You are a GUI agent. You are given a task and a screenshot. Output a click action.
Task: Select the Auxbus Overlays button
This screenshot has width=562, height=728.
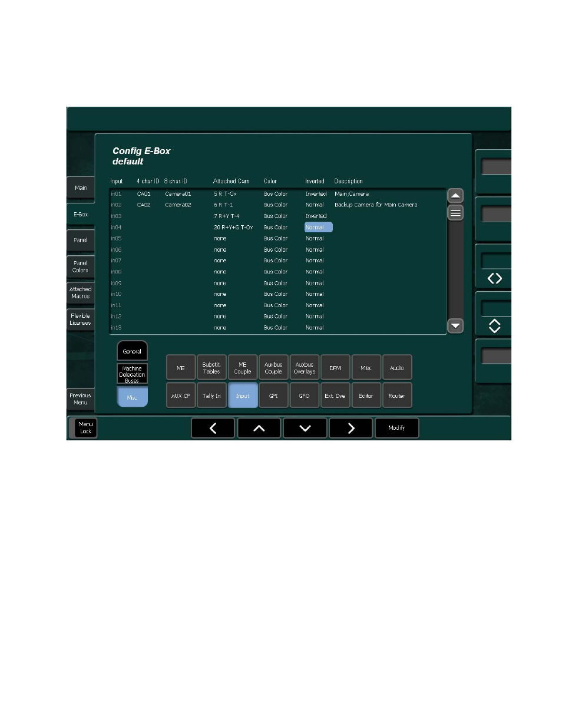click(305, 368)
